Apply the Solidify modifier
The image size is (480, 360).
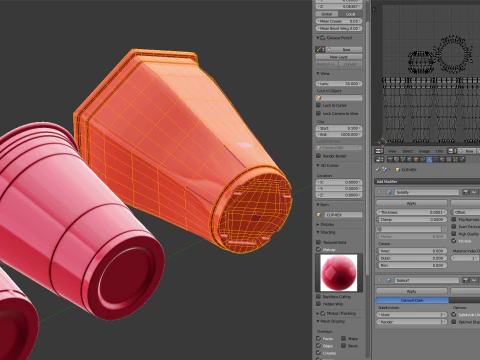tap(412, 203)
